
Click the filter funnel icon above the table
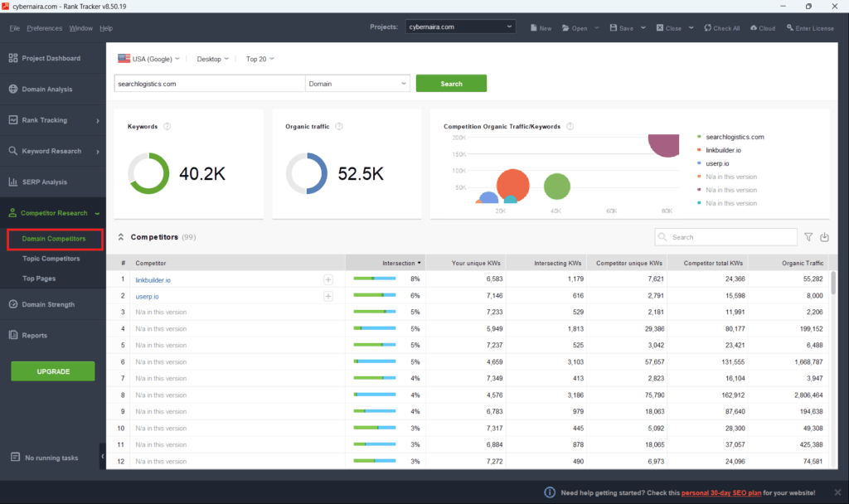coord(808,237)
